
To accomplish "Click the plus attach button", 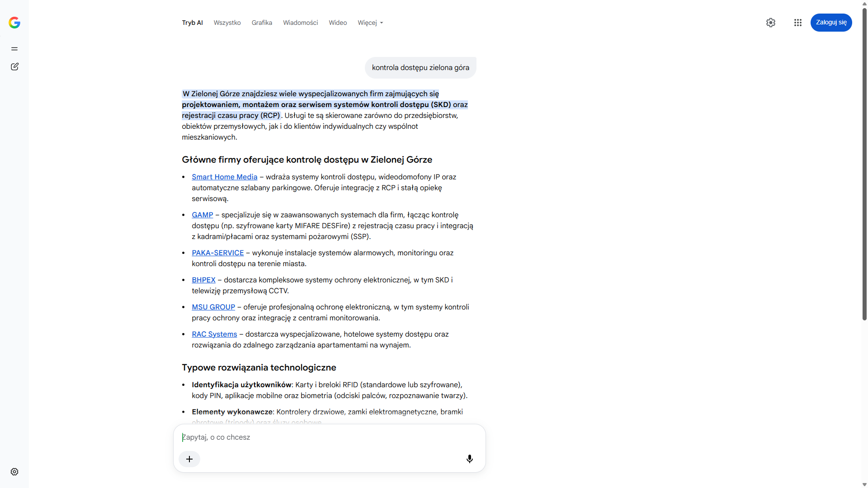I will 189,459.
